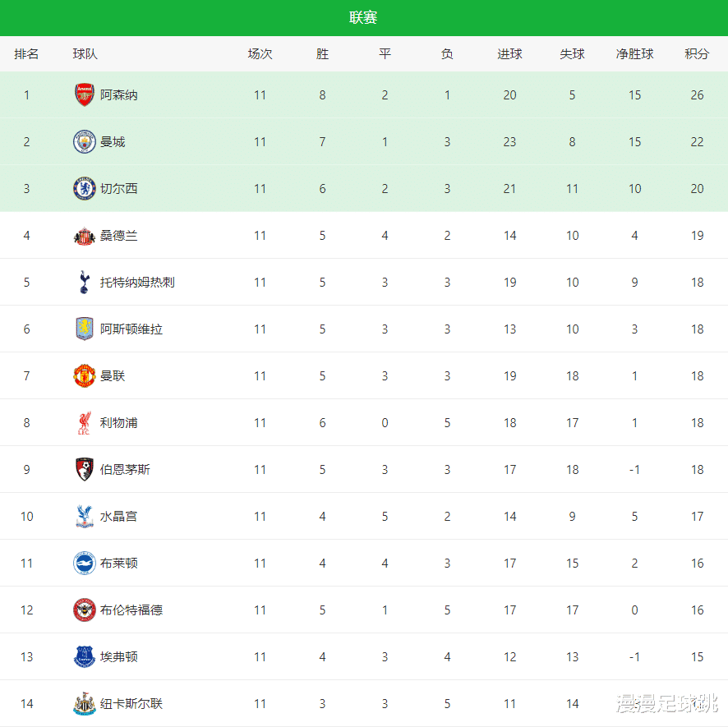Viewport: 728px width, 727px height.
Task: Click the Arsenal club crest icon
Action: pyautogui.click(x=84, y=95)
